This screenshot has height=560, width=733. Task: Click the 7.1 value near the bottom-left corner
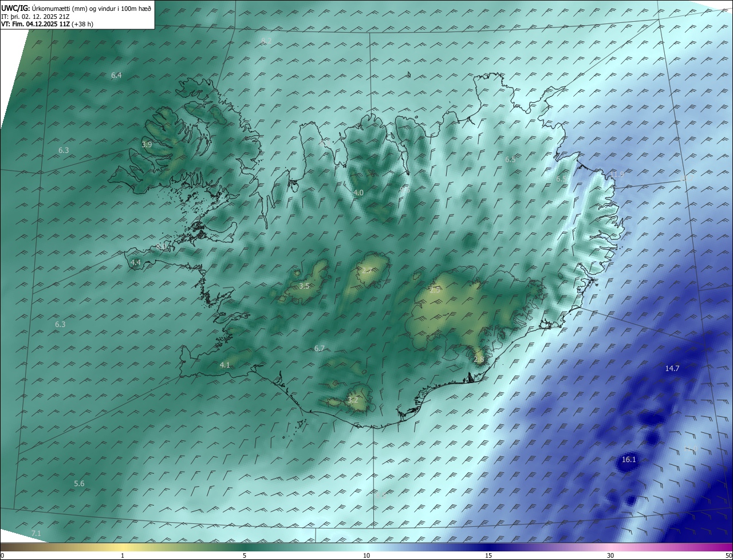(36, 533)
